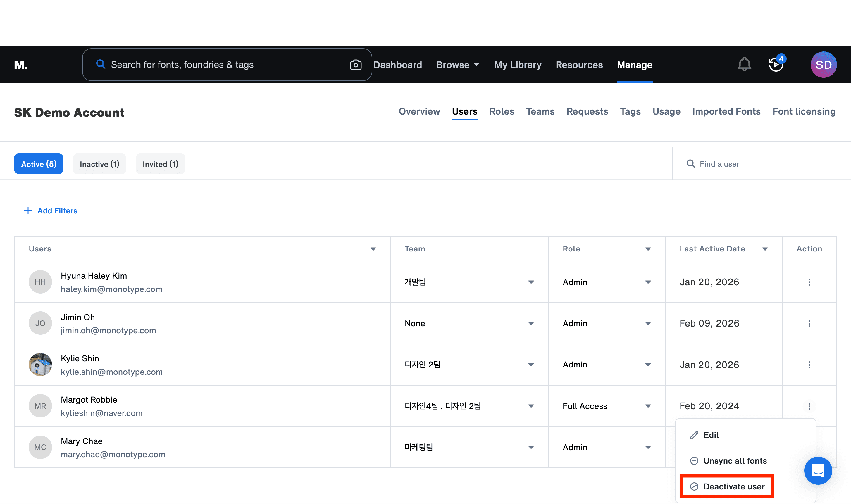This screenshot has height=504, width=851.
Task: Open action menu for Hyuna Haley Kim
Action: coord(809,282)
